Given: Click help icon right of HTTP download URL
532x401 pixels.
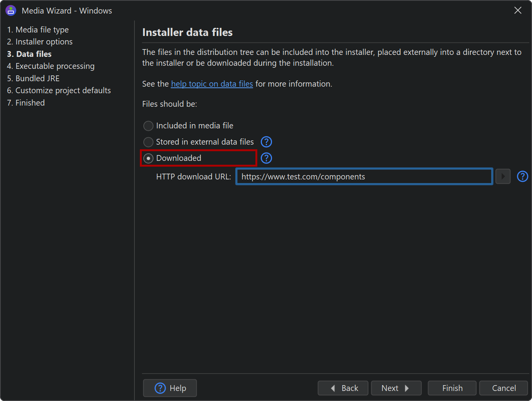Looking at the screenshot, I should coord(522,176).
